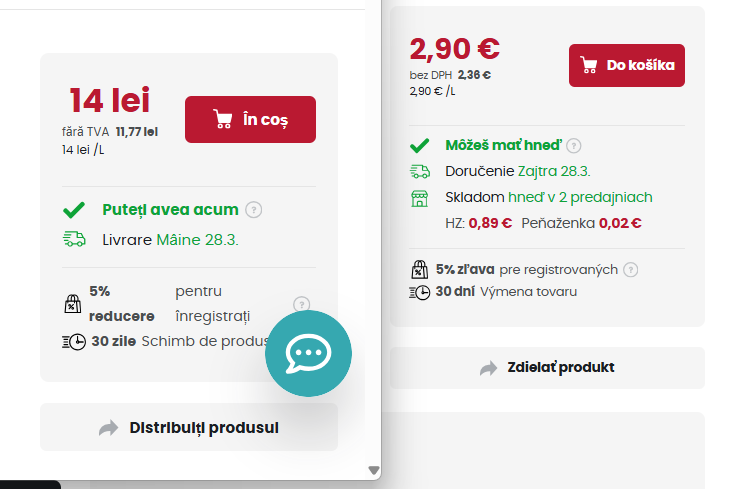
Task: Click the clock icon beside 30 dní
Action: point(420,292)
